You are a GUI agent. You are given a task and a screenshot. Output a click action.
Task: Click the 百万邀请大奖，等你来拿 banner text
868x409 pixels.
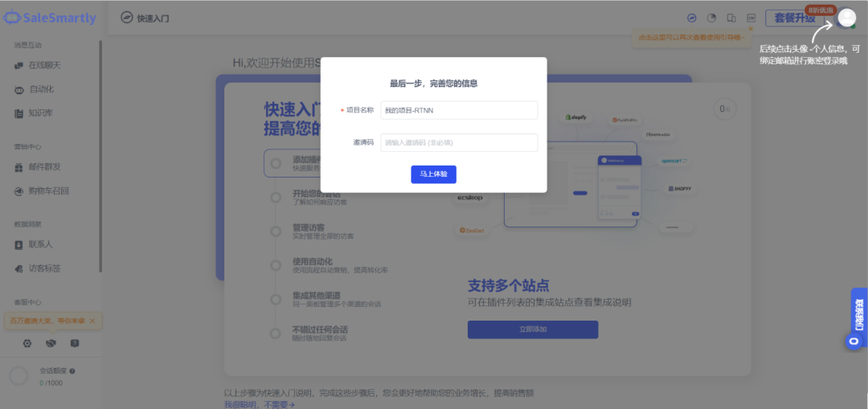coord(48,321)
